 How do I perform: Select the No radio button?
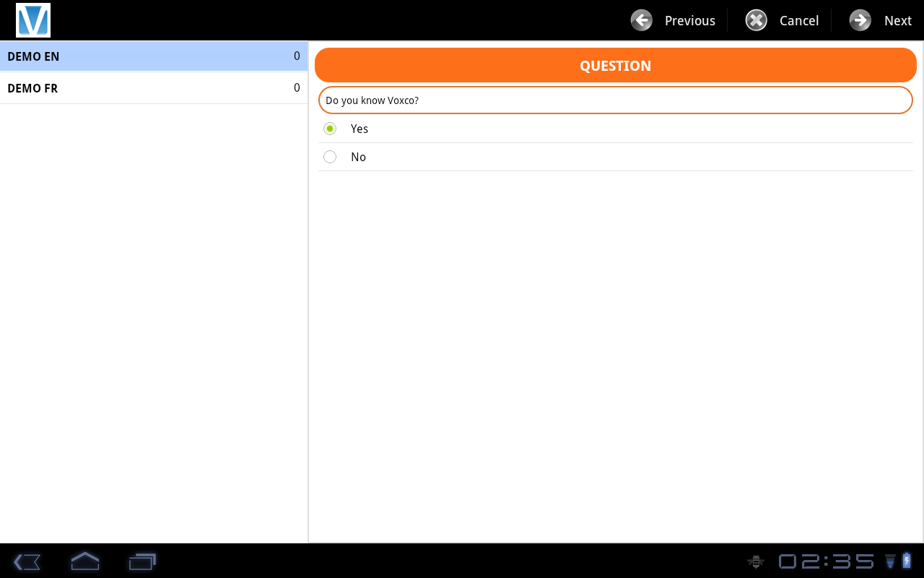330,157
